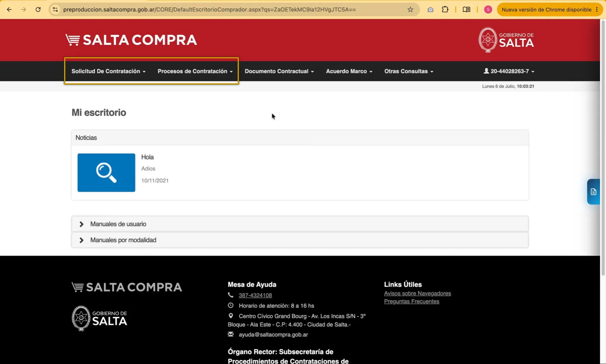Open Acuerdo Marco dropdown menu
The width and height of the screenshot is (606, 364).
click(x=349, y=71)
